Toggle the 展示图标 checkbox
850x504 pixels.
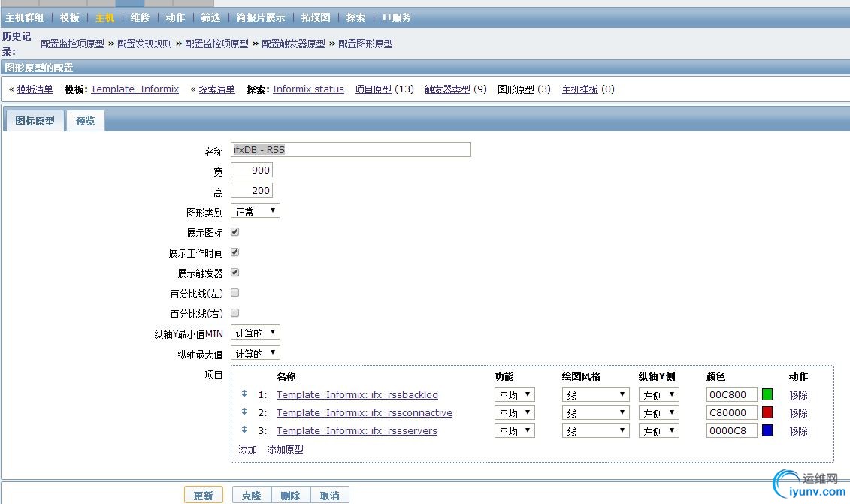point(234,232)
